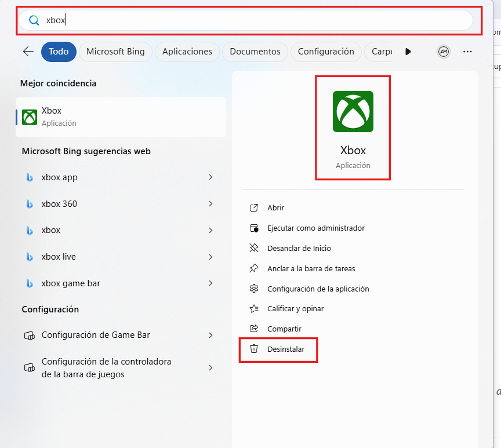The width and height of the screenshot is (501, 448).
Task: Click the search magnifier icon
Action: click(34, 20)
